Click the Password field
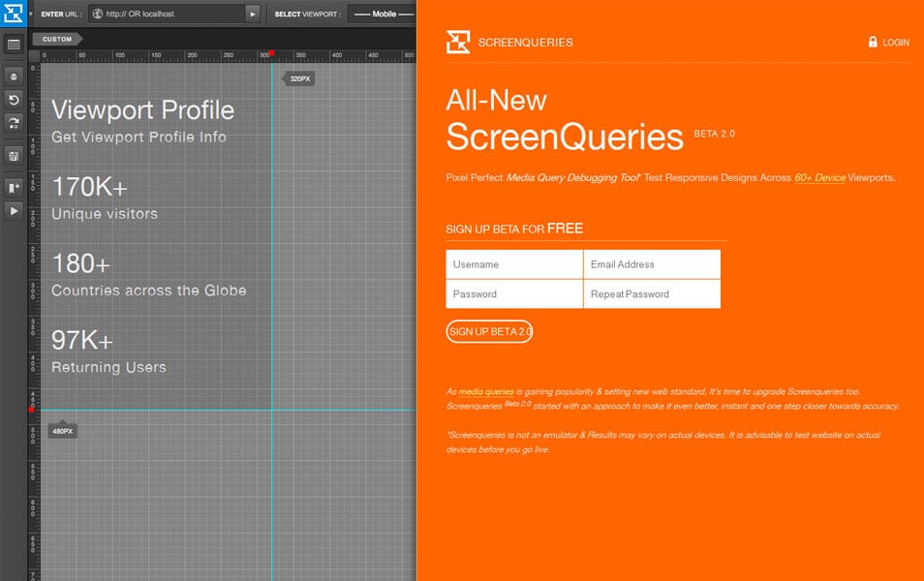This screenshot has width=924, height=581. point(514,294)
